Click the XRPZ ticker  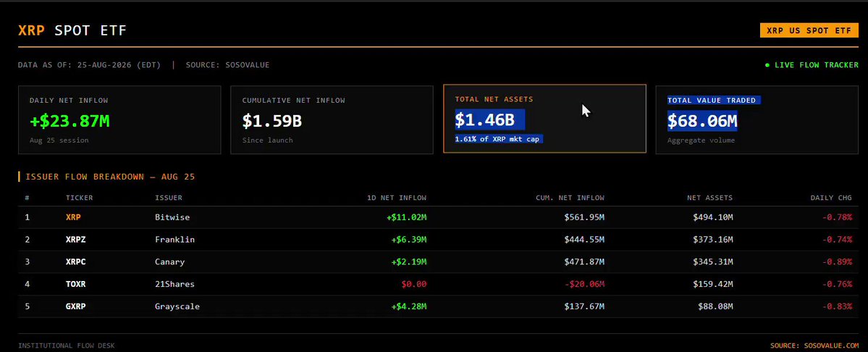click(76, 240)
